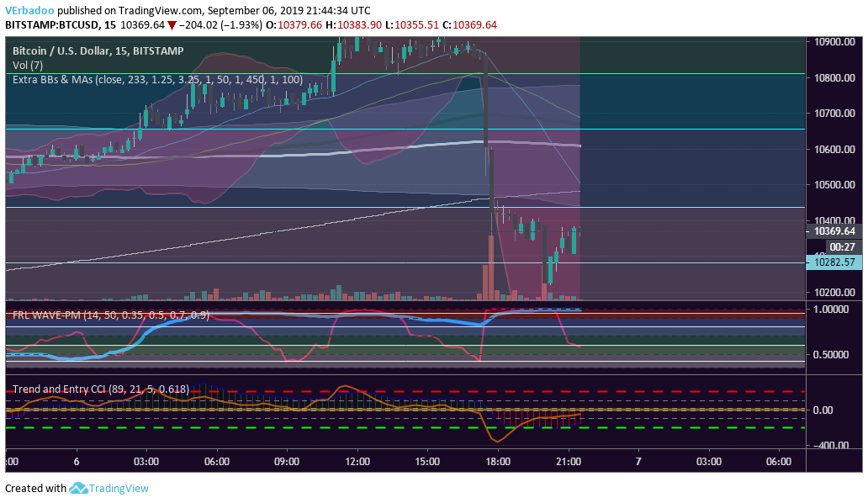Click the 10282.57 horizontal line price tag
This screenshot has width=868, height=503.
[x=834, y=262]
